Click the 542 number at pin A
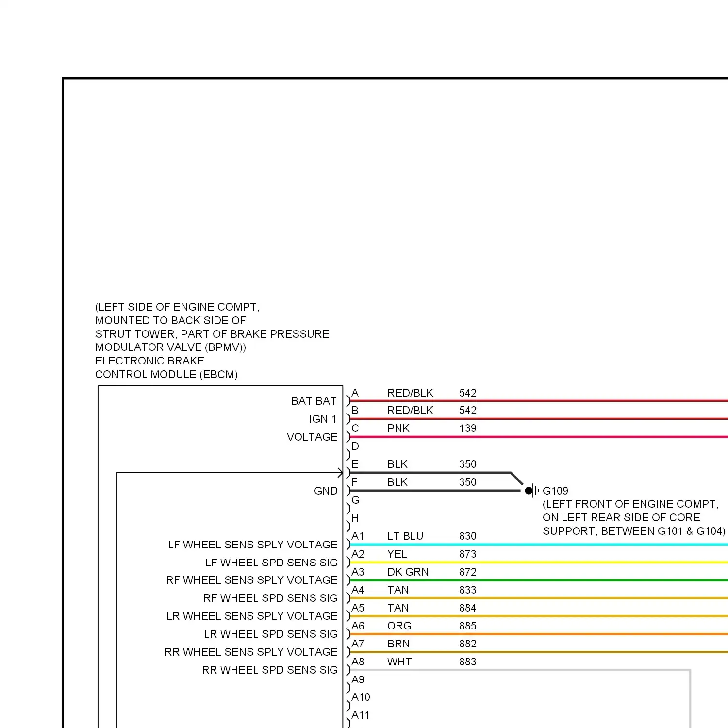 (468, 393)
